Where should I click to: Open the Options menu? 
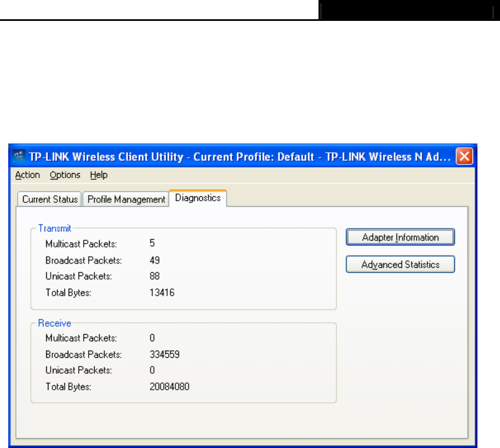click(65, 175)
